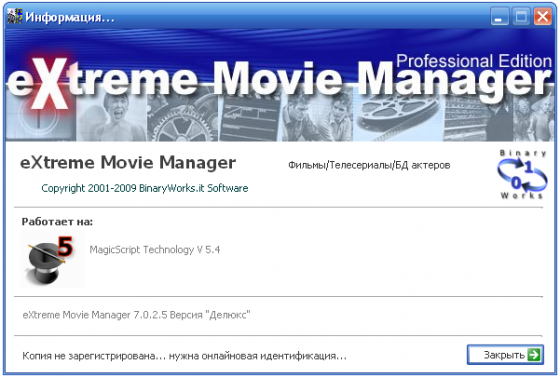Click the MagicScript top hat icon
The height and width of the screenshot is (378, 560).
pos(52,259)
